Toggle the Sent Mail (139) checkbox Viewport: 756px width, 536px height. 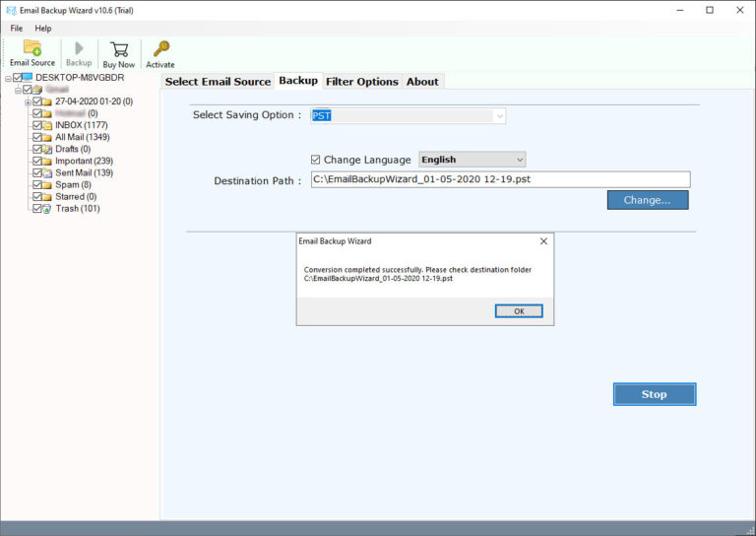pyautogui.click(x=37, y=172)
